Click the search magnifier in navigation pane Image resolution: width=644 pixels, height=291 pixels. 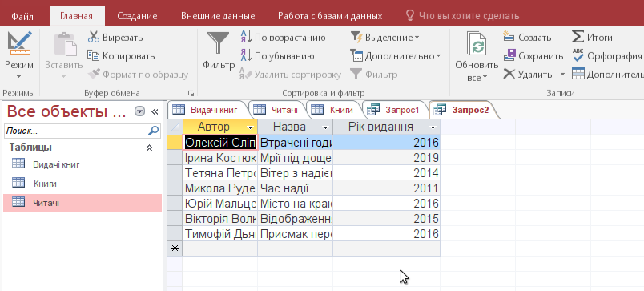[x=153, y=131]
